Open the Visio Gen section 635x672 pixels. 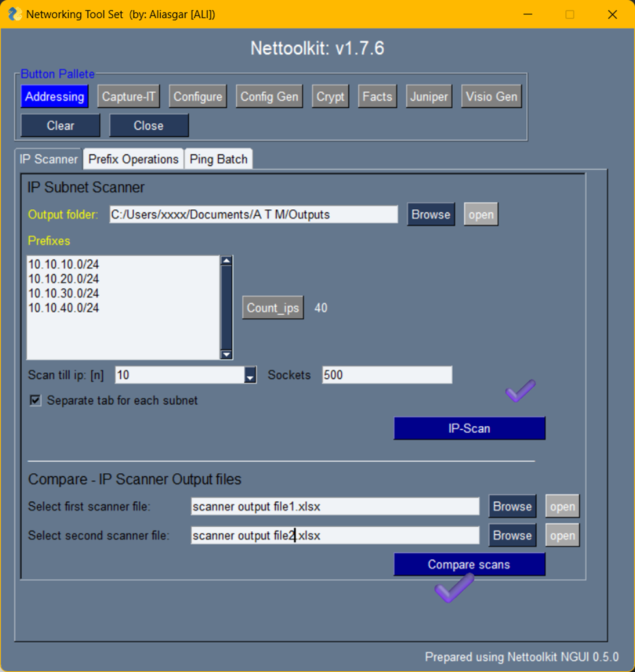pyautogui.click(x=492, y=96)
